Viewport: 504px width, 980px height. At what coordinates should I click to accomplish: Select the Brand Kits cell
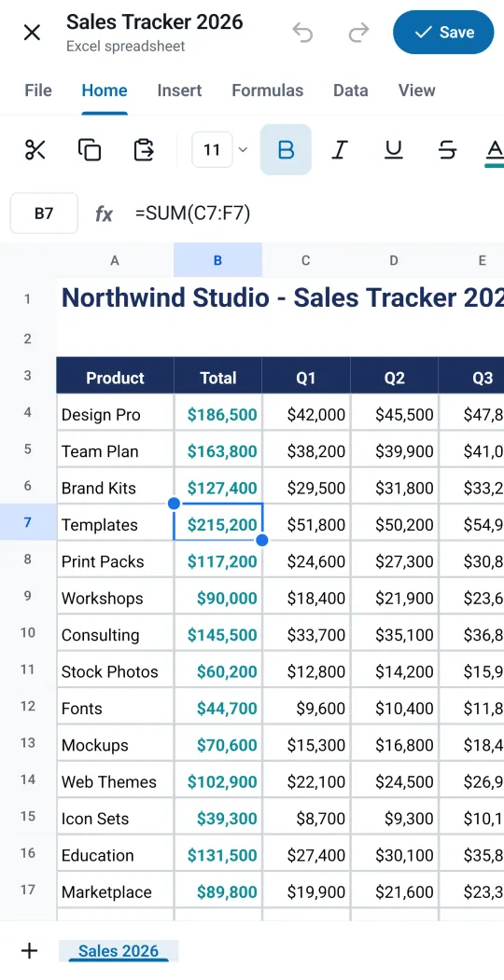click(115, 488)
